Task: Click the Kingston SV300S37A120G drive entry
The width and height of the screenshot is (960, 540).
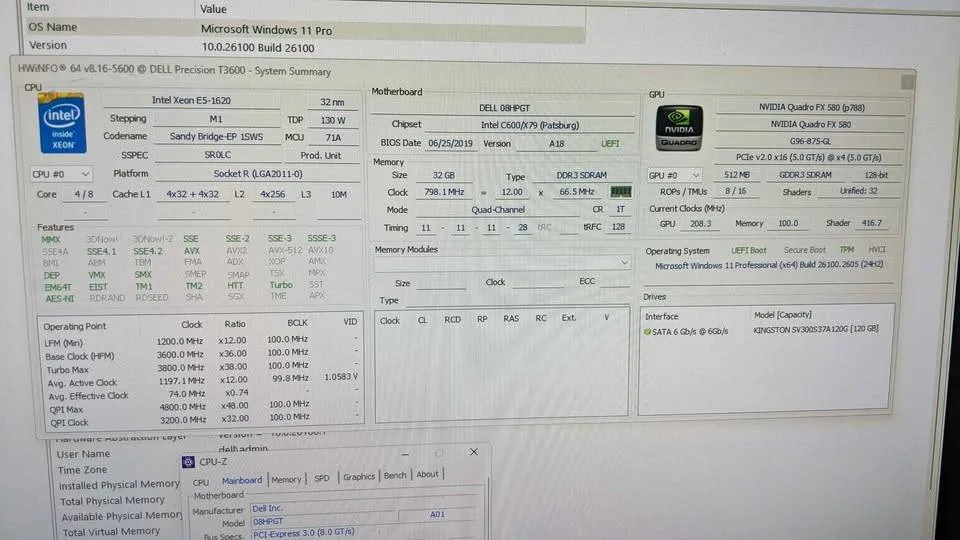Action: click(x=815, y=330)
